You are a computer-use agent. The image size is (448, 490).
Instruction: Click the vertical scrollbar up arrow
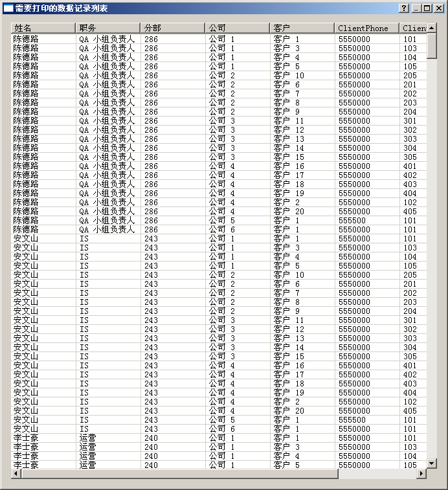pyautogui.click(x=431, y=28)
